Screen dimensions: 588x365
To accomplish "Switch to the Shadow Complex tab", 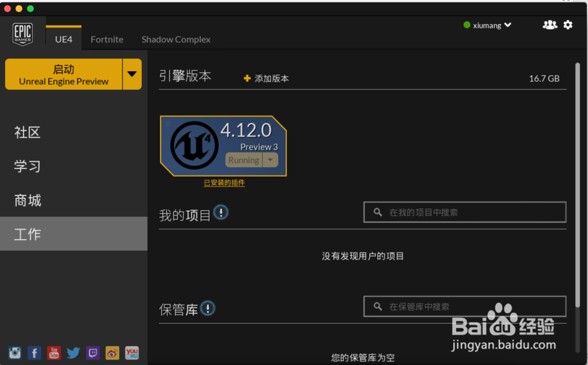I will (176, 39).
